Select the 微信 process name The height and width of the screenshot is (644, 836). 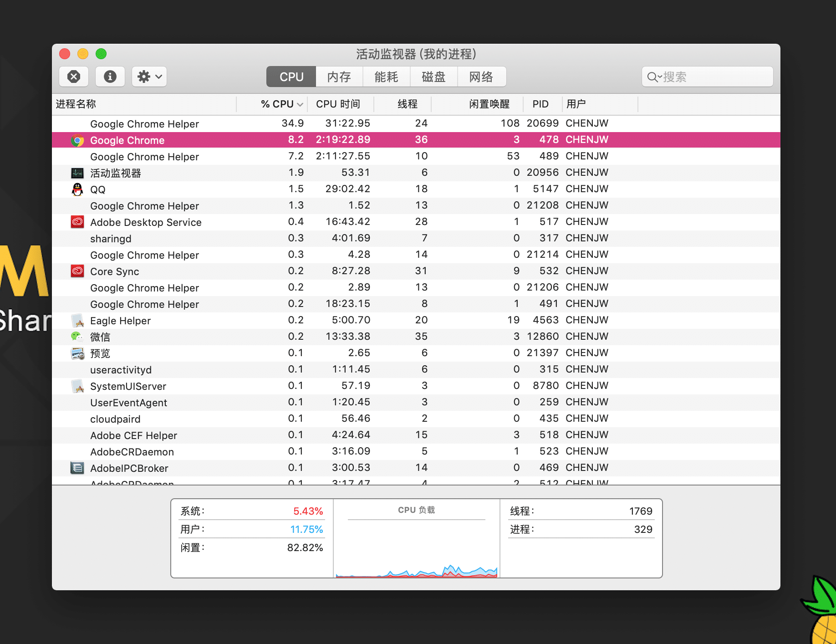[x=100, y=337]
